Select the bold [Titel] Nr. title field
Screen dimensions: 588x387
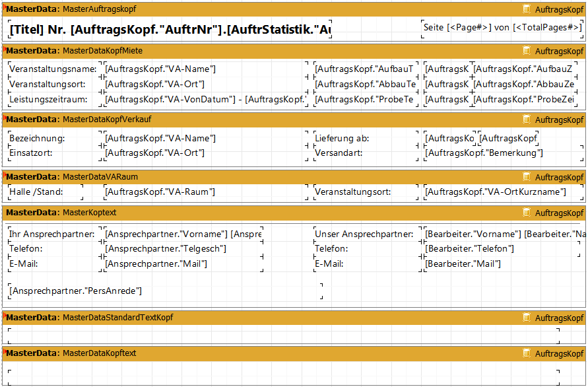pyautogui.click(x=170, y=29)
